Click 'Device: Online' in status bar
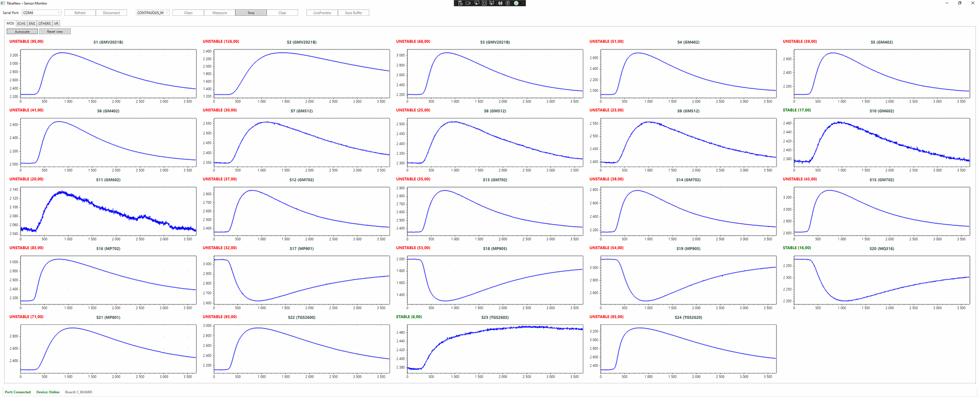Viewport: 980px width, 399px height. (x=48, y=392)
